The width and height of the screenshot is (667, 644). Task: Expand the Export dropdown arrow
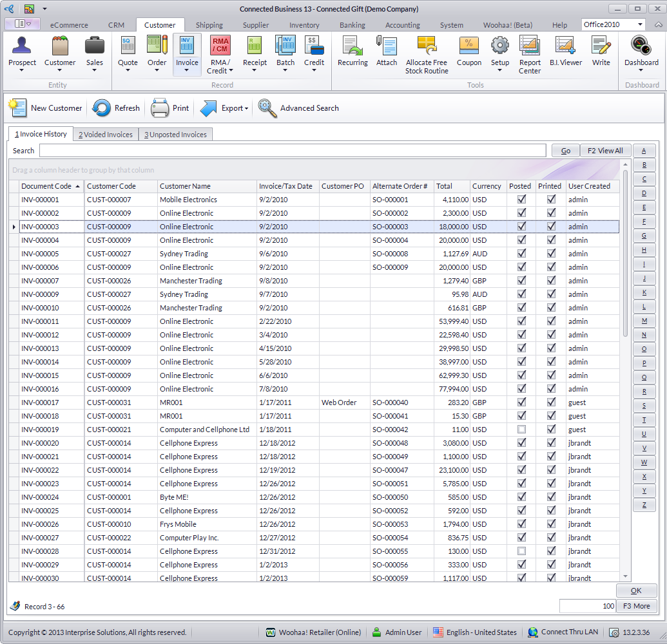point(246,109)
